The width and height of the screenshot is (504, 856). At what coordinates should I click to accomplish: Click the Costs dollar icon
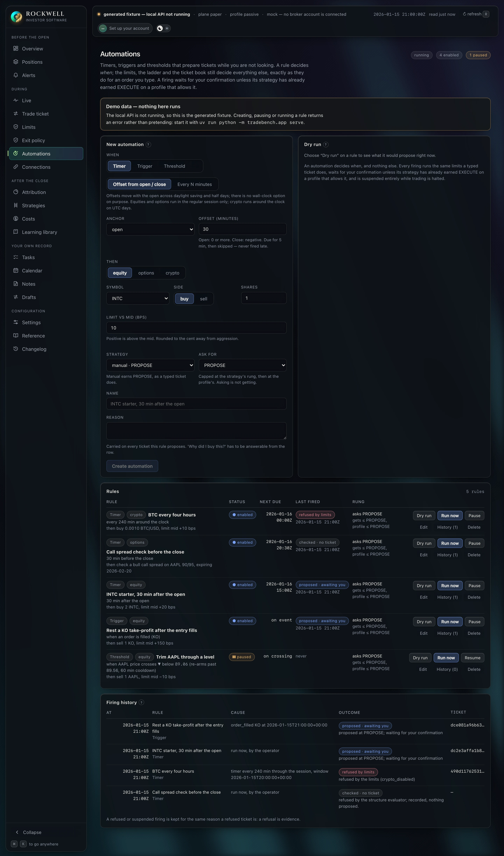(16, 218)
